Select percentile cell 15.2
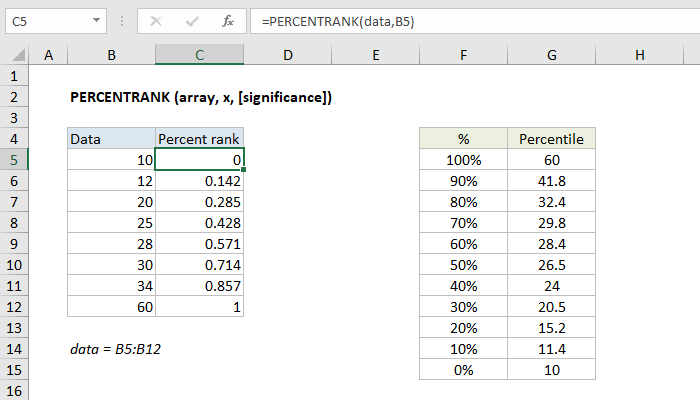 coord(552,328)
